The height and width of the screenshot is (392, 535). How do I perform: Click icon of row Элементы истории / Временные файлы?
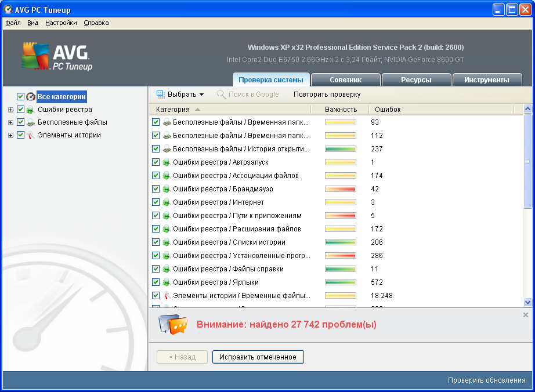167,296
